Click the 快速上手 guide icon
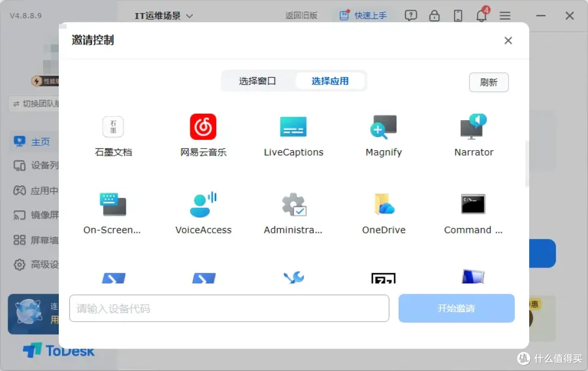The height and width of the screenshot is (371, 588). pos(344,15)
